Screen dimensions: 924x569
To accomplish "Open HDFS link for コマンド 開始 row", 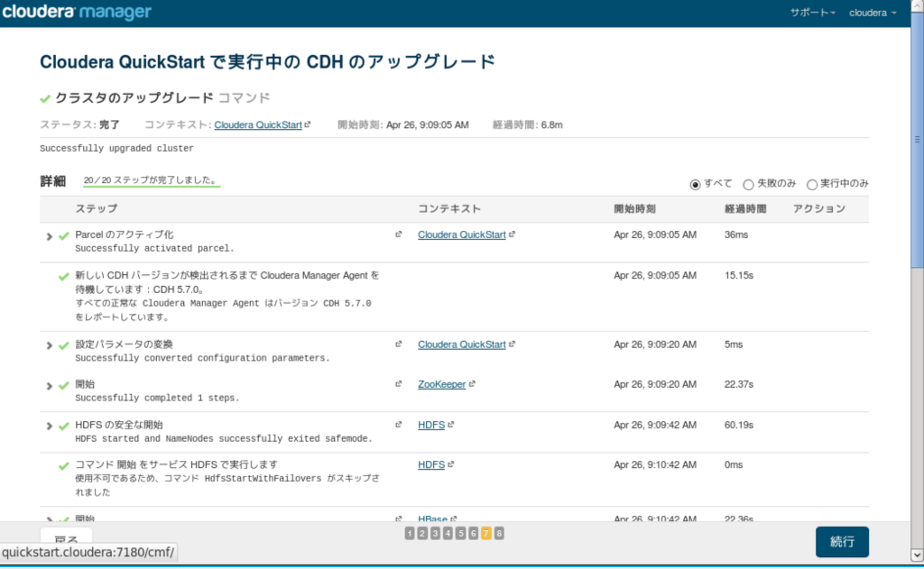I will coord(431,464).
